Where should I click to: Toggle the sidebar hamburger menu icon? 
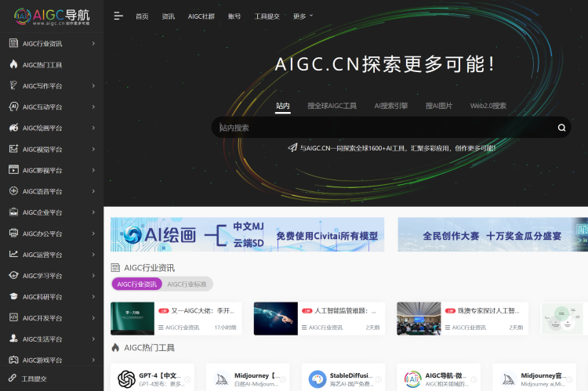coord(118,16)
